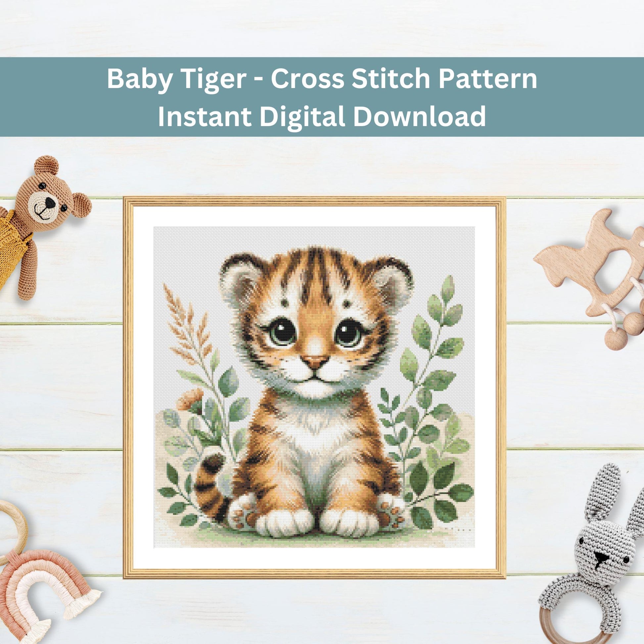Click the 'Baby Tiger - Cross Stitch Pattern' title
644x644 pixels.
pos(322,79)
